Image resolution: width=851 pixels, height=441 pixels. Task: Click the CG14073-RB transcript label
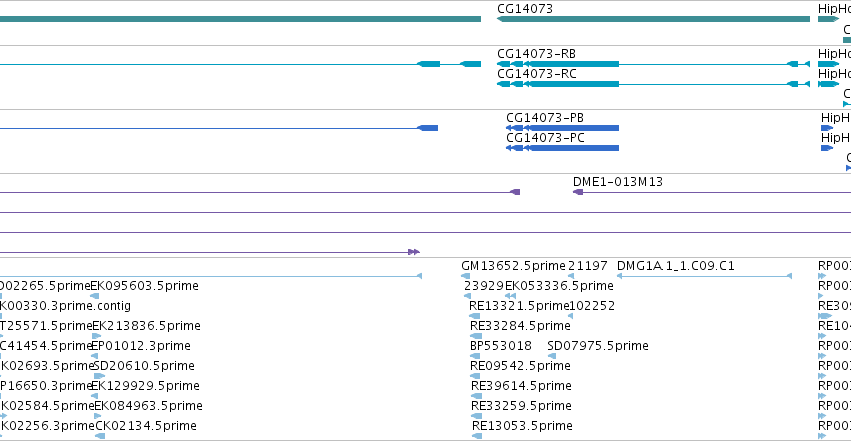click(x=536, y=54)
